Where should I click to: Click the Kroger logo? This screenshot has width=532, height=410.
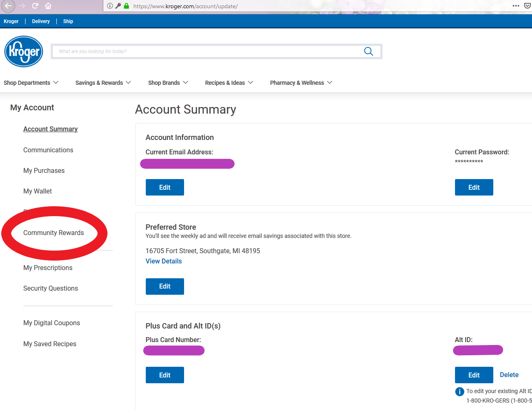[x=24, y=51]
